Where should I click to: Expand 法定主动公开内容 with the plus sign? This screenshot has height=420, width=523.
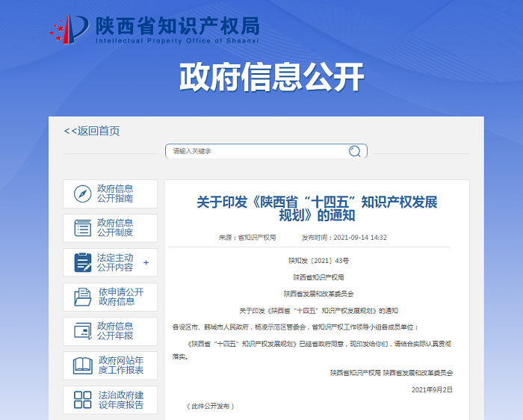point(146,262)
